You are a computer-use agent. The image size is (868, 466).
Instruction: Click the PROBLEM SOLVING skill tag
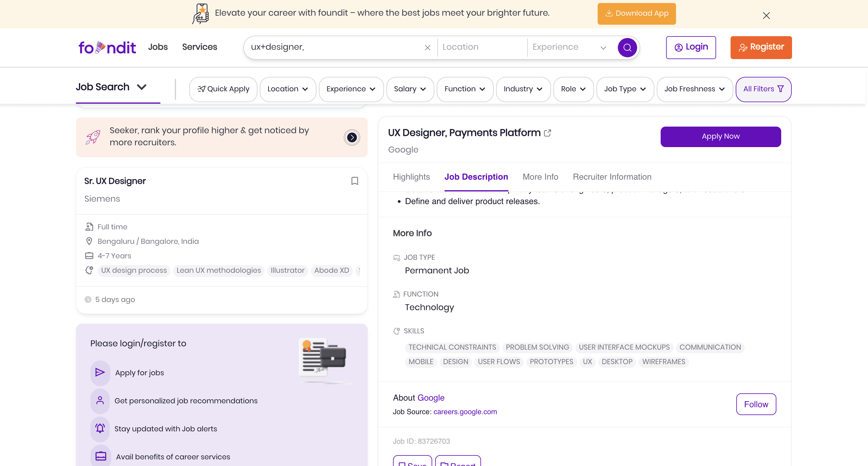pos(537,348)
